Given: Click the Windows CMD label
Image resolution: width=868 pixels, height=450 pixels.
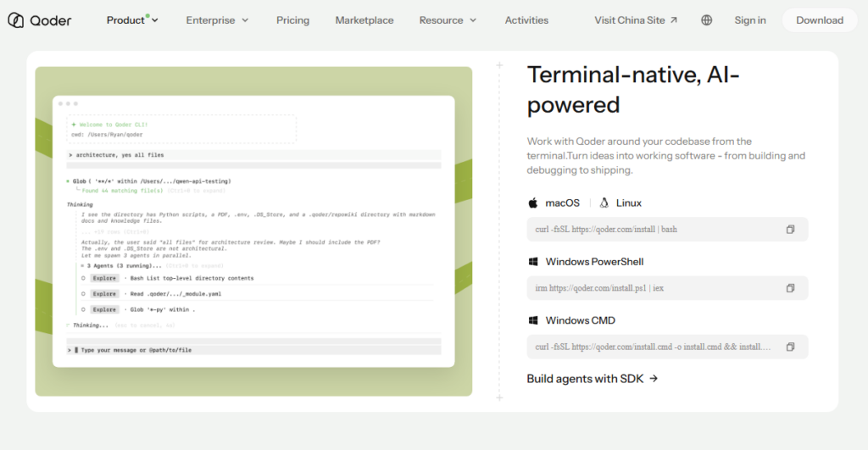Looking at the screenshot, I should [580, 320].
